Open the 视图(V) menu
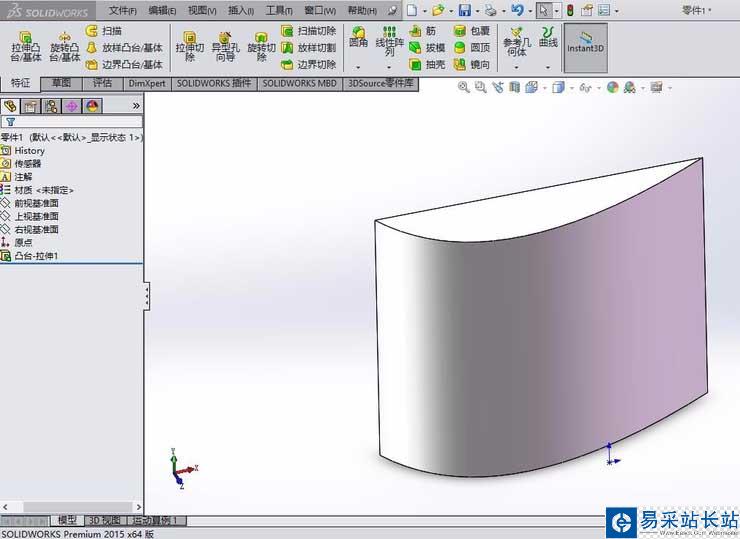The height and width of the screenshot is (539, 740). click(x=202, y=10)
